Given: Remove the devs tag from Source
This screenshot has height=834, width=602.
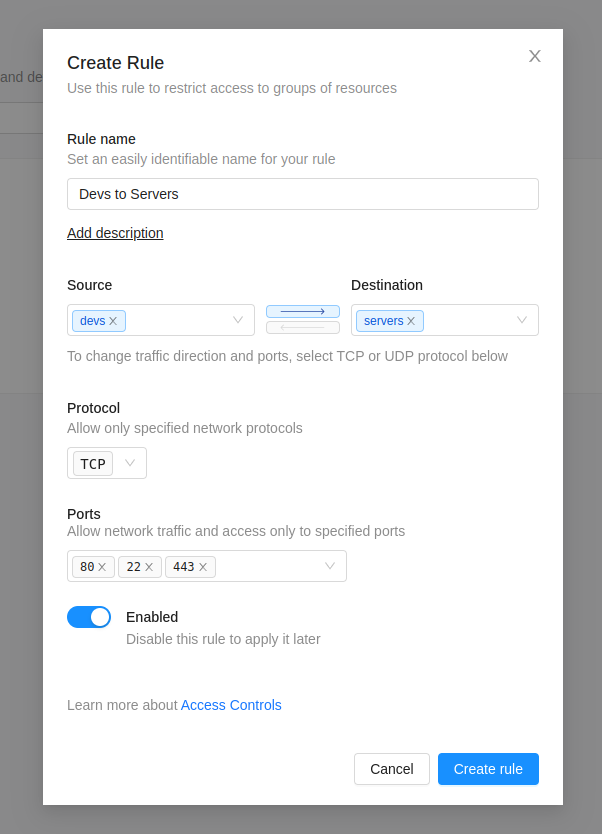Looking at the screenshot, I should [x=113, y=321].
